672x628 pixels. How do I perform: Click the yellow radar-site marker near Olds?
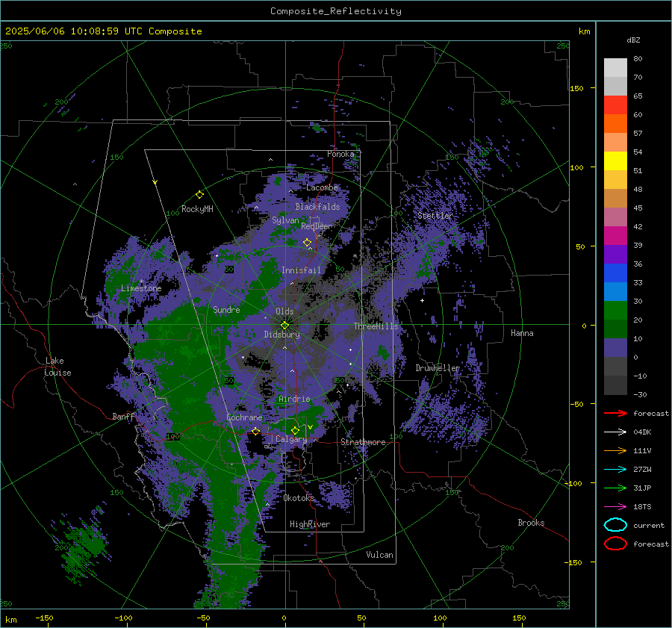[285, 325]
